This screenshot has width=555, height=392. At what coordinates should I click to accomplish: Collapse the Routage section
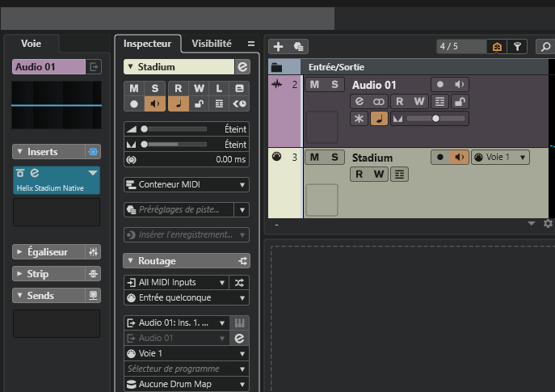[x=130, y=261]
